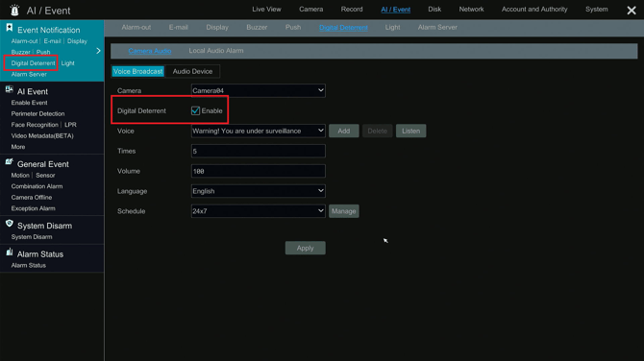Open LPR in the sidebar

click(x=70, y=125)
